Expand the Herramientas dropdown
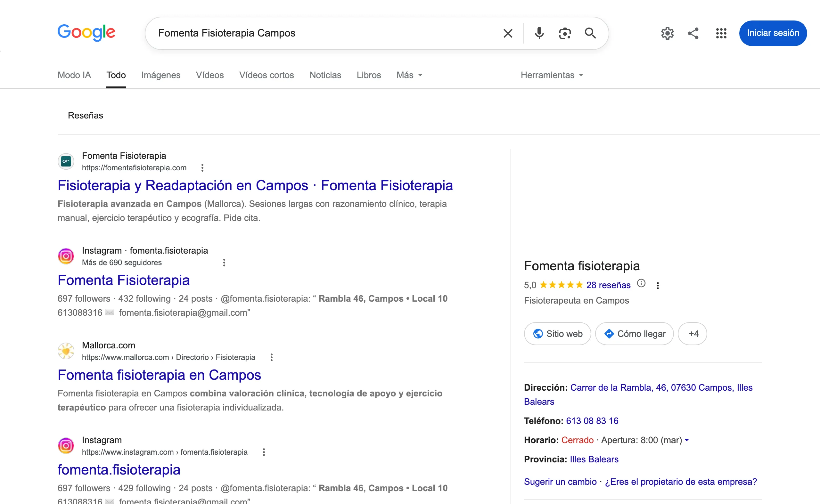This screenshot has width=820, height=504. tap(552, 75)
